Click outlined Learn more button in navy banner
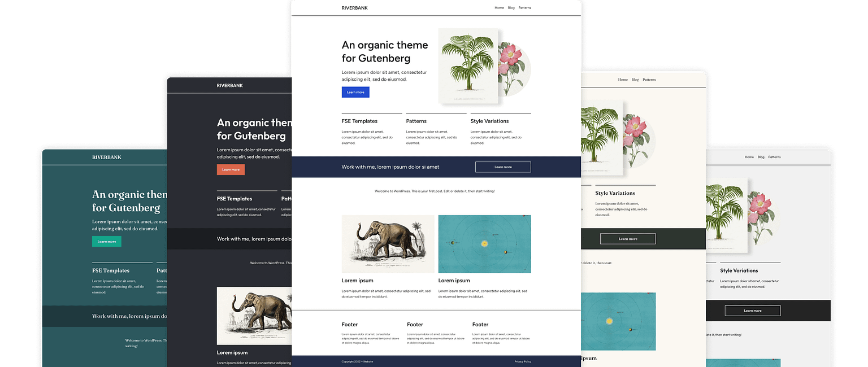The width and height of the screenshot is (868, 367). (x=502, y=167)
